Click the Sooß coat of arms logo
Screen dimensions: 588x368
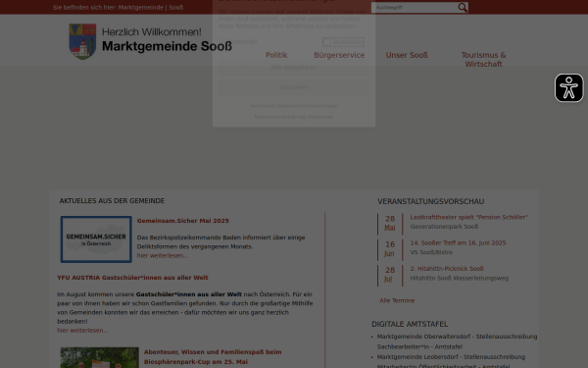coord(82,41)
